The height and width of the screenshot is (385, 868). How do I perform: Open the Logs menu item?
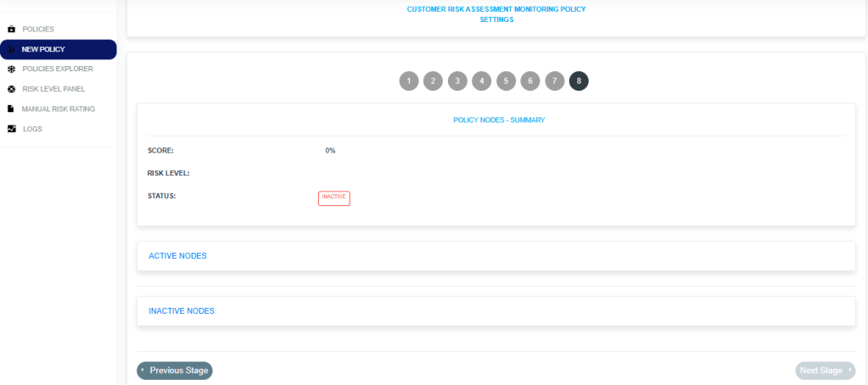tap(32, 129)
